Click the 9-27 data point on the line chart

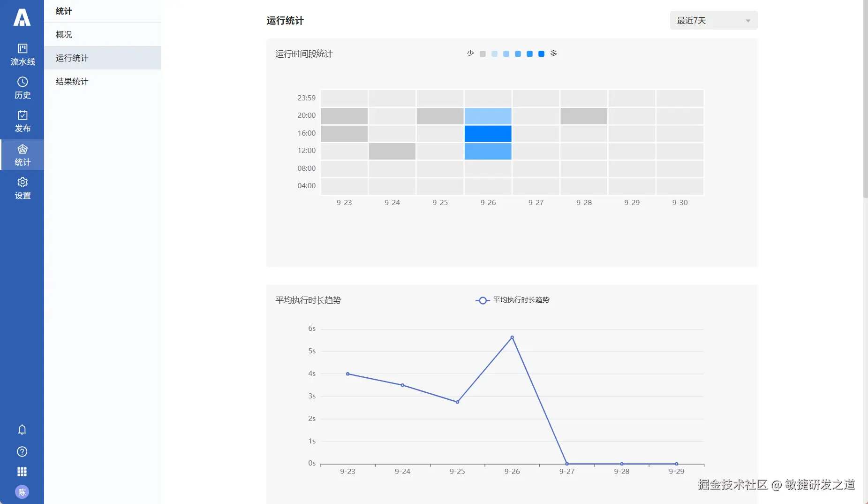567,464
